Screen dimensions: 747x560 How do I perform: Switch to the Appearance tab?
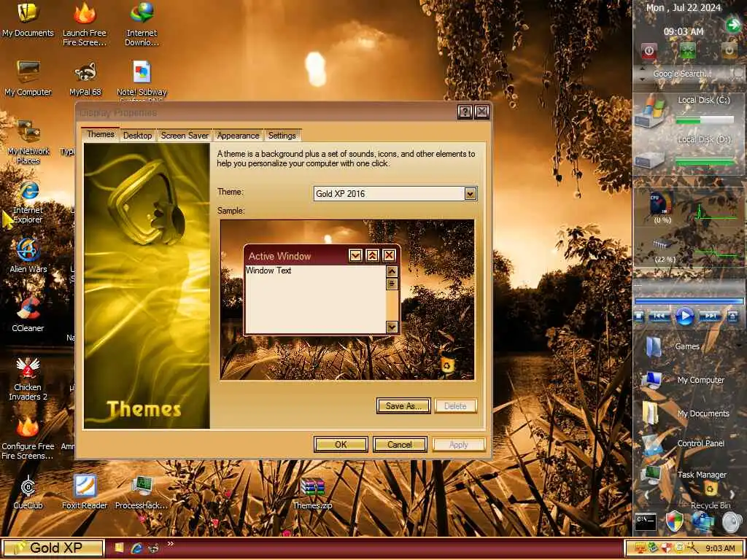pos(238,136)
